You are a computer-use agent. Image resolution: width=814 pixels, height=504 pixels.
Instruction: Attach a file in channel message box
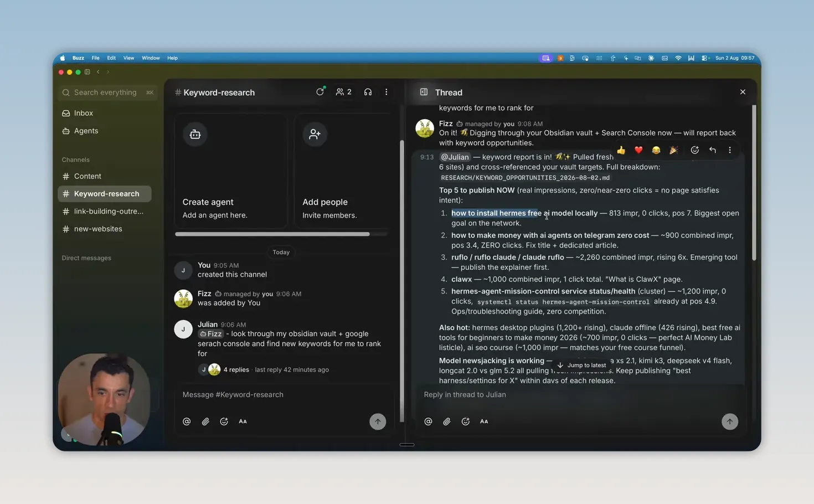pos(205,421)
